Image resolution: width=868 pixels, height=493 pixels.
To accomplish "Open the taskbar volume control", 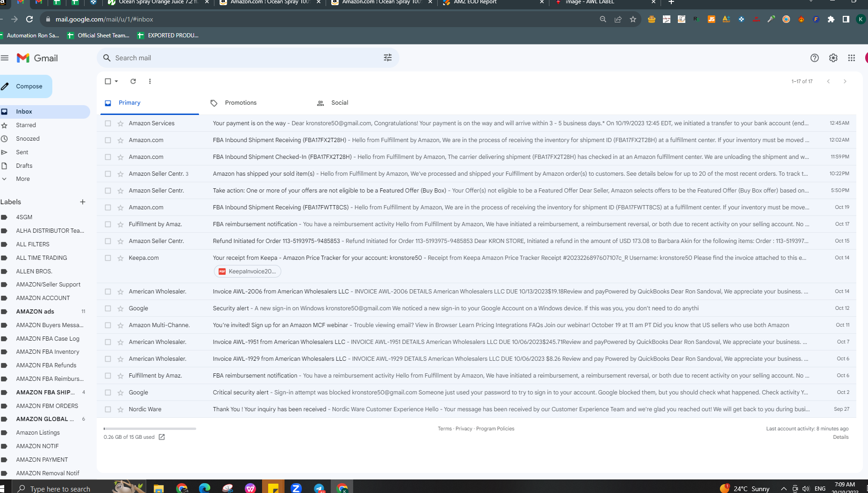I will coord(806,489).
